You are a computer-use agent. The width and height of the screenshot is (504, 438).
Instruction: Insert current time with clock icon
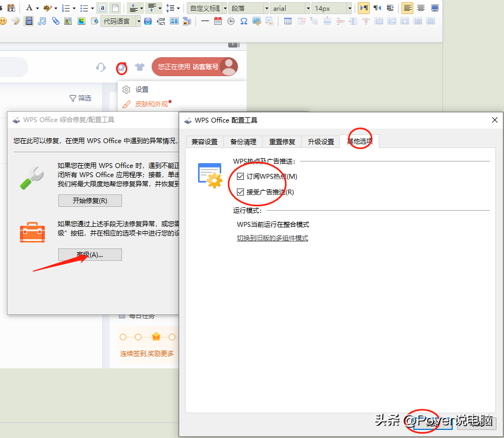pyautogui.click(x=231, y=21)
